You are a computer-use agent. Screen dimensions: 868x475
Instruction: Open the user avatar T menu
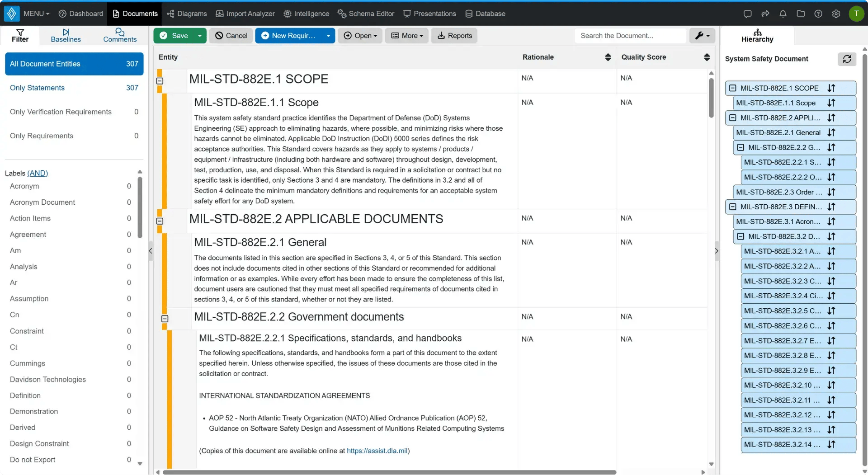point(856,14)
